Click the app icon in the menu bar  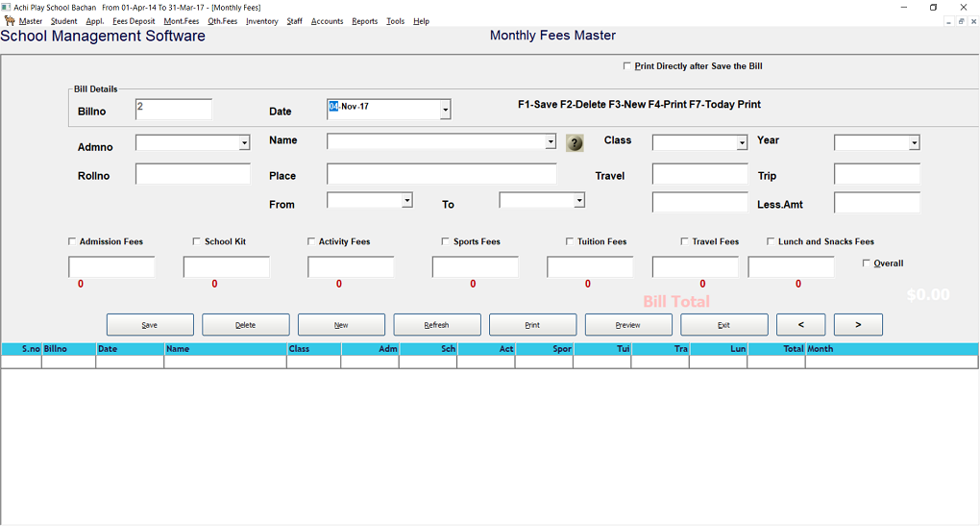tap(10, 21)
